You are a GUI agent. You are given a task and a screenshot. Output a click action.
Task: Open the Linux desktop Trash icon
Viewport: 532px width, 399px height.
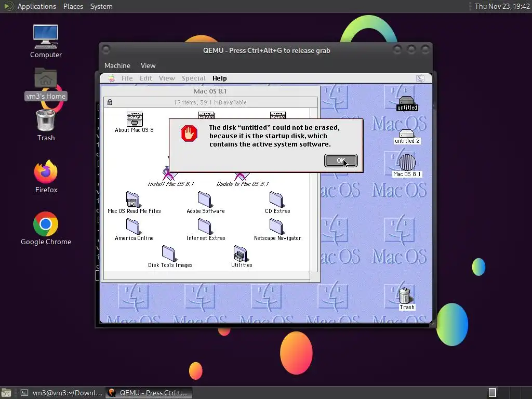pos(46,125)
